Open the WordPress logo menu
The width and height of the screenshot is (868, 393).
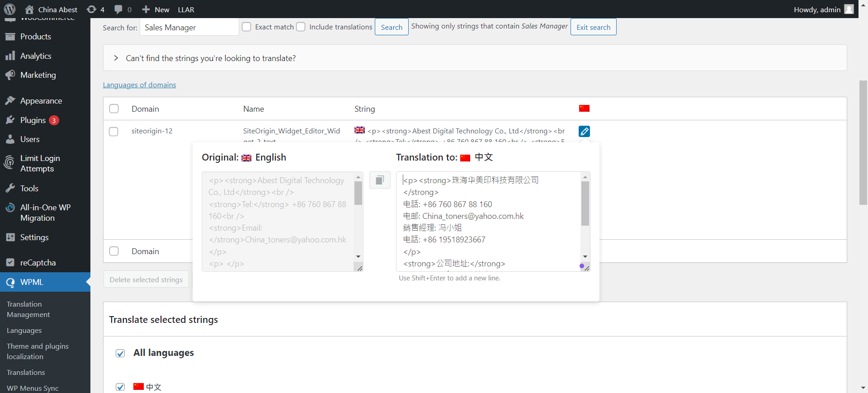[9, 9]
